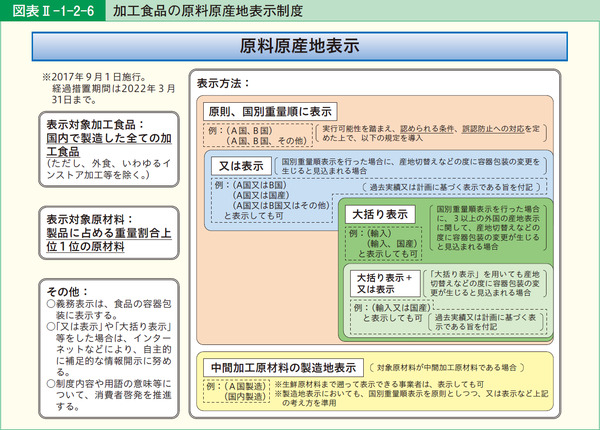Image resolution: width=600 pixels, height=430 pixels.
Task: Click the box 原則、国別重量順に表示
Action: pyautogui.click(x=270, y=112)
